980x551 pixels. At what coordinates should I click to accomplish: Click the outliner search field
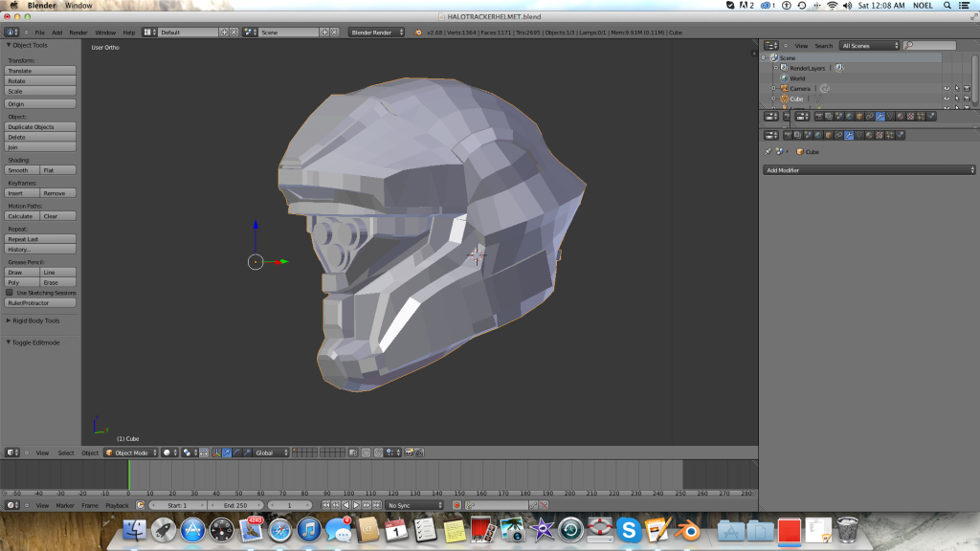[x=929, y=46]
